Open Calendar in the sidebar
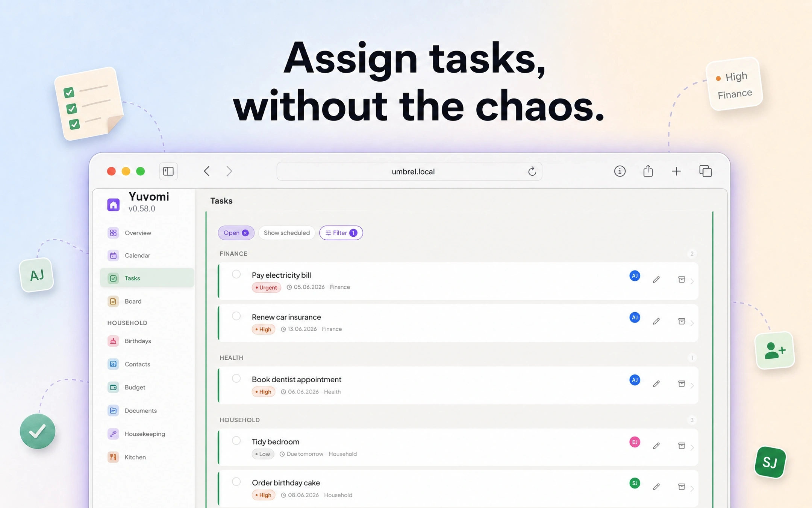 coord(147,256)
